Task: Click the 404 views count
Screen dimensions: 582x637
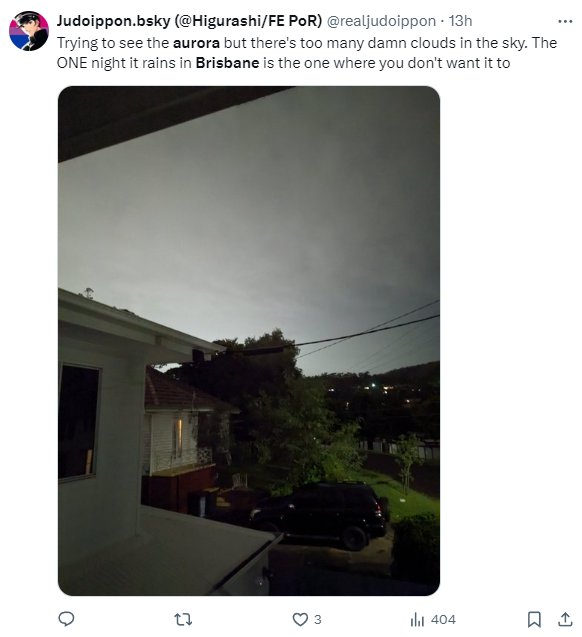Action: click(x=443, y=620)
